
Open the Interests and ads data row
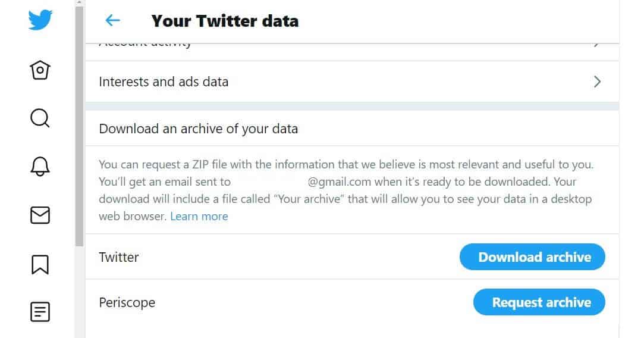click(352, 82)
